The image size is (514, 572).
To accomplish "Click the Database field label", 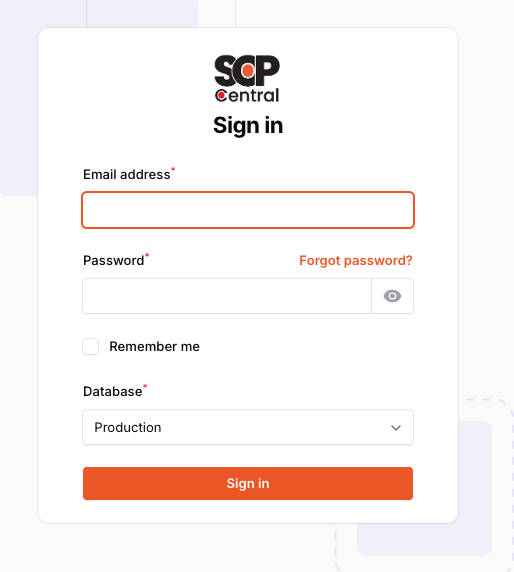I will tap(112, 391).
